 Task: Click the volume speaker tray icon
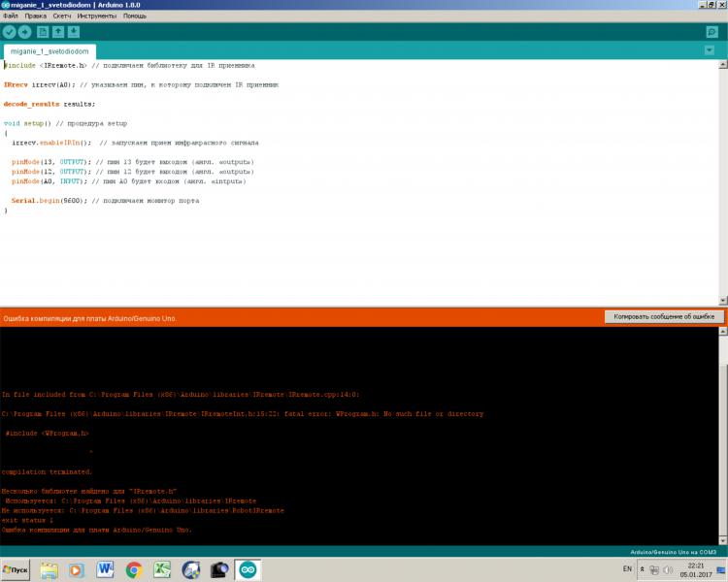coord(668,569)
